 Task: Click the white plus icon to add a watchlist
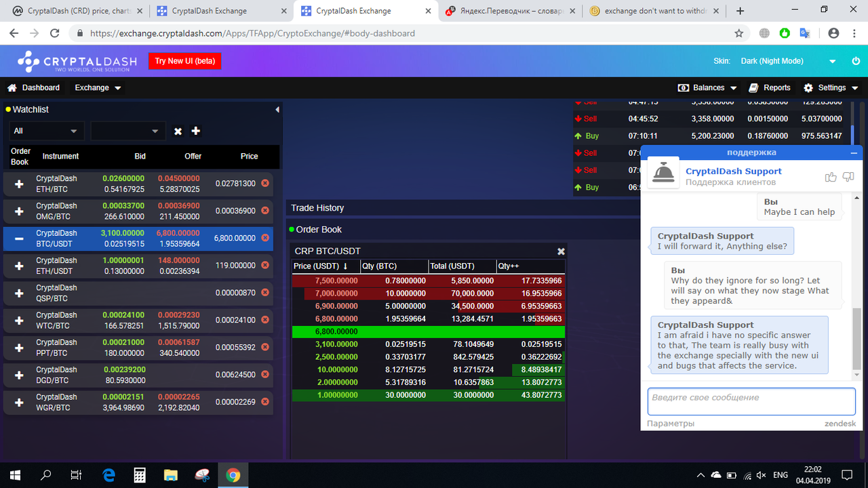[195, 131]
